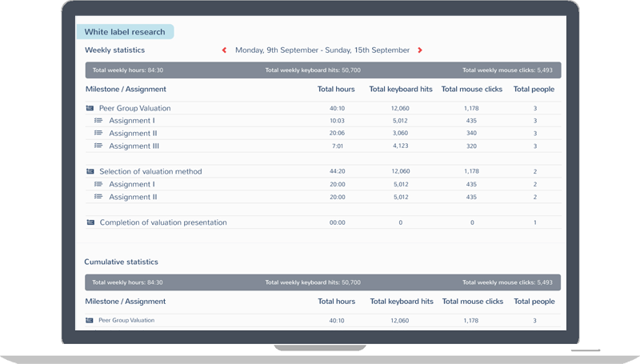Viewport: 640px width, 364px height.
Task: Click milestone icon for Completion of valuation presentation
Action: tap(90, 222)
